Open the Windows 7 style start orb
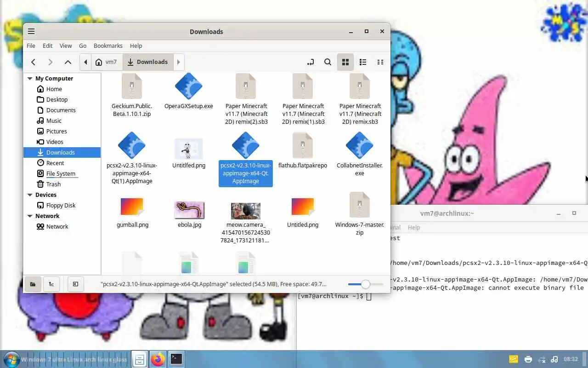Viewport: 588px width, 368px height. click(11, 359)
